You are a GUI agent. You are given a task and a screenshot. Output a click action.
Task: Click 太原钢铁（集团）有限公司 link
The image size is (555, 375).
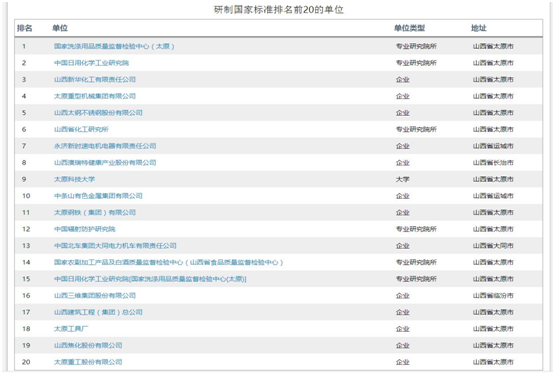tap(95, 213)
